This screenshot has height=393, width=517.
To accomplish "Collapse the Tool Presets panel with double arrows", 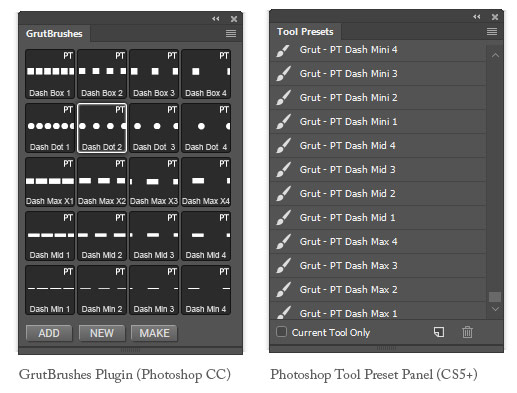I will [477, 17].
